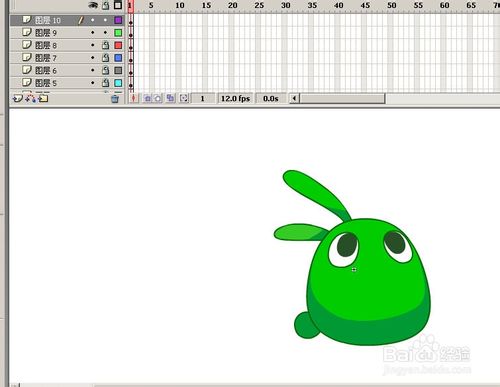This screenshot has height=387, width=500.
Task: Click the page icon of 图层 5
Action: click(x=27, y=82)
